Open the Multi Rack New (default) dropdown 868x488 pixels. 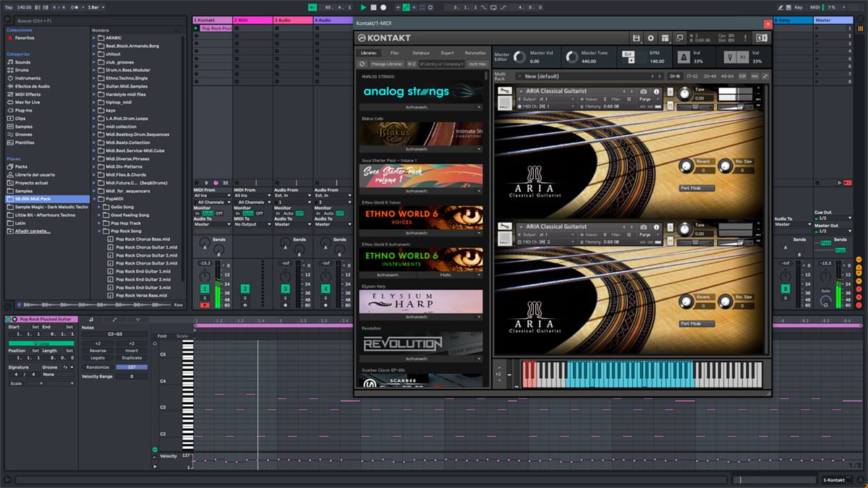pos(591,76)
